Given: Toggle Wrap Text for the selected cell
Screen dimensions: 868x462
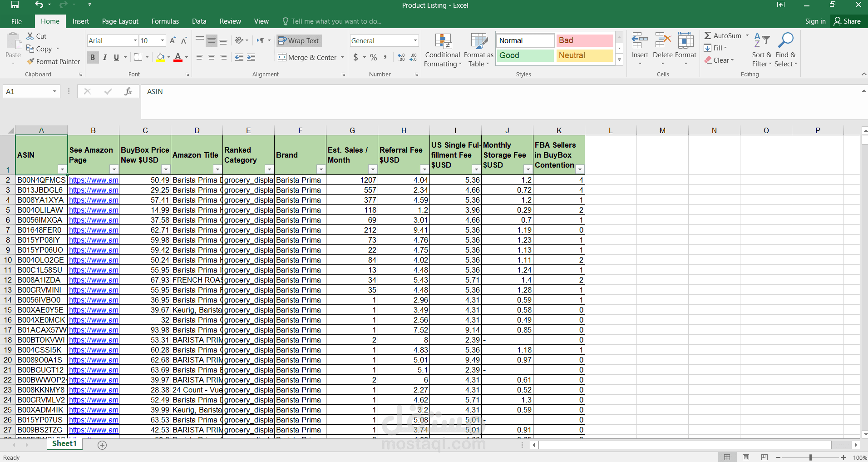Looking at the screenshot, I should (x=299, y=41).
